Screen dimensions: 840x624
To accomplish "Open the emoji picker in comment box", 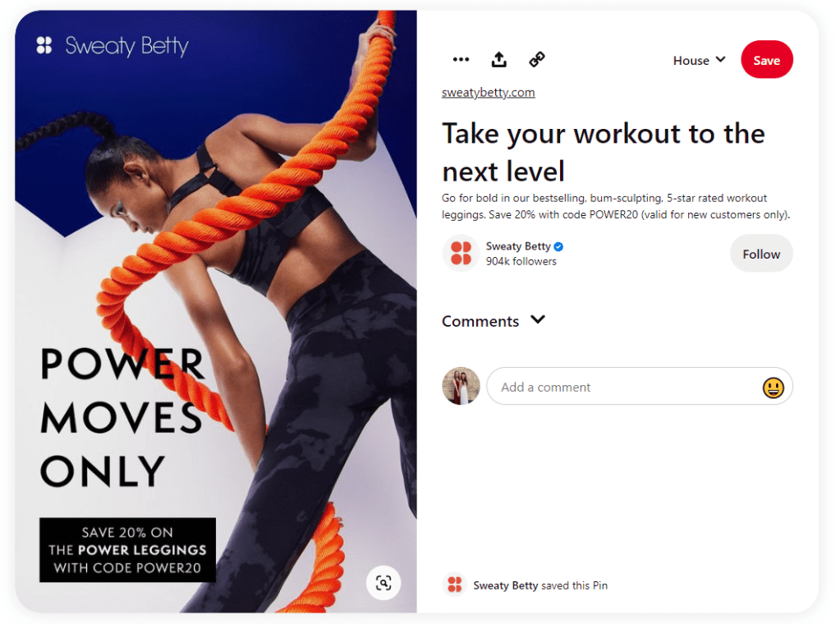I will point(773,388).
